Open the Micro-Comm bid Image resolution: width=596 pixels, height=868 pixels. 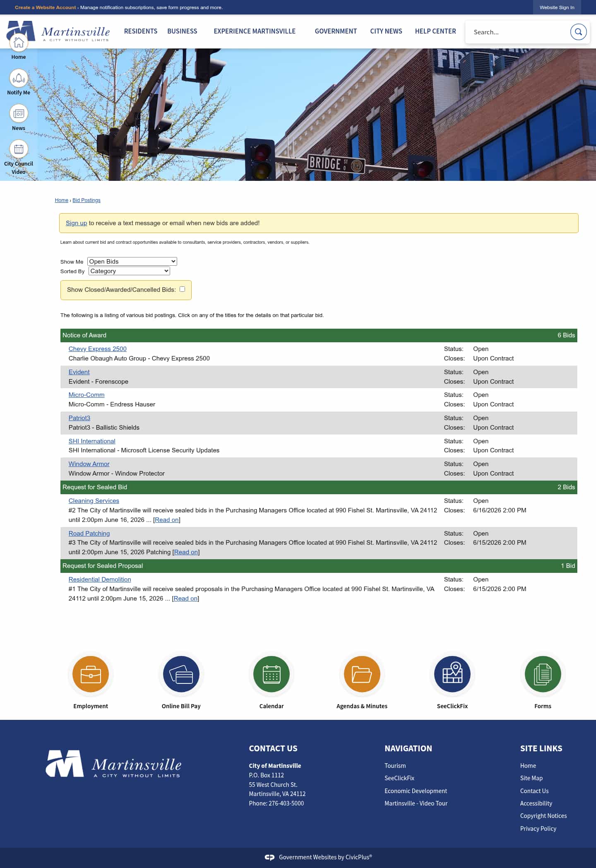87,395
